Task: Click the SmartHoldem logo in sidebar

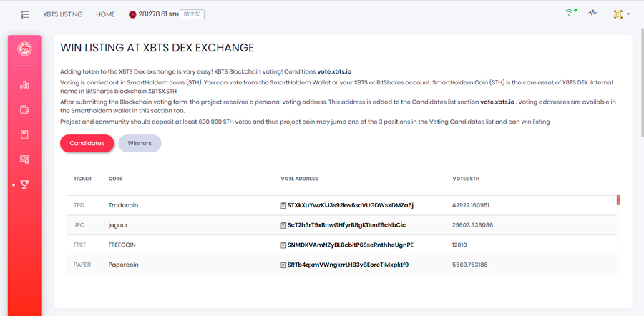Action: click(x=24, y=49)
